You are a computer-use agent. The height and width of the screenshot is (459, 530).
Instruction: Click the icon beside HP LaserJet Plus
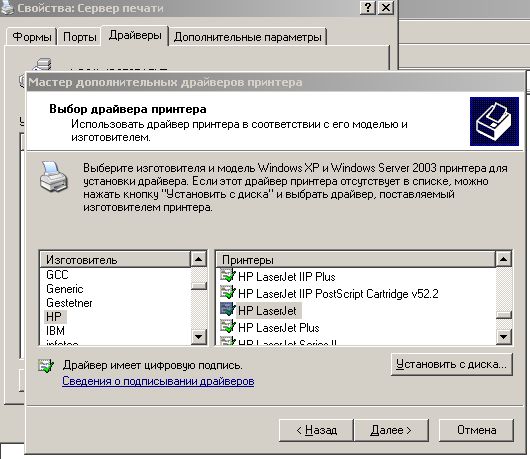point(227,326)
